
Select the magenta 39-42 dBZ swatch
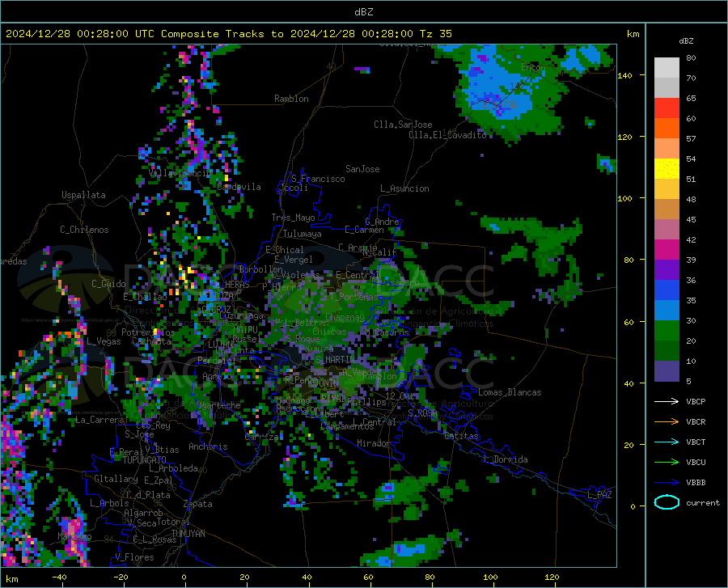[667, 250]
